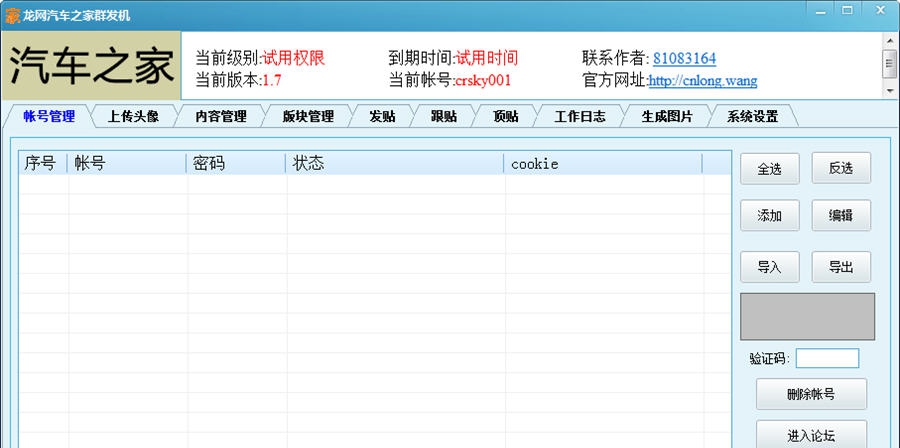
Task: Click the 试用时间 expiry text
Action: coord(487,58)
